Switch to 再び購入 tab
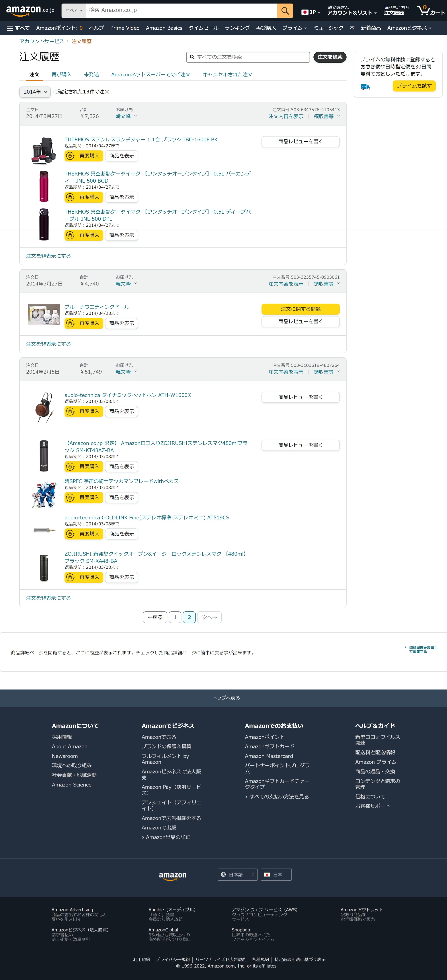Viewport: 447px width, 980px height. [61, 75]
